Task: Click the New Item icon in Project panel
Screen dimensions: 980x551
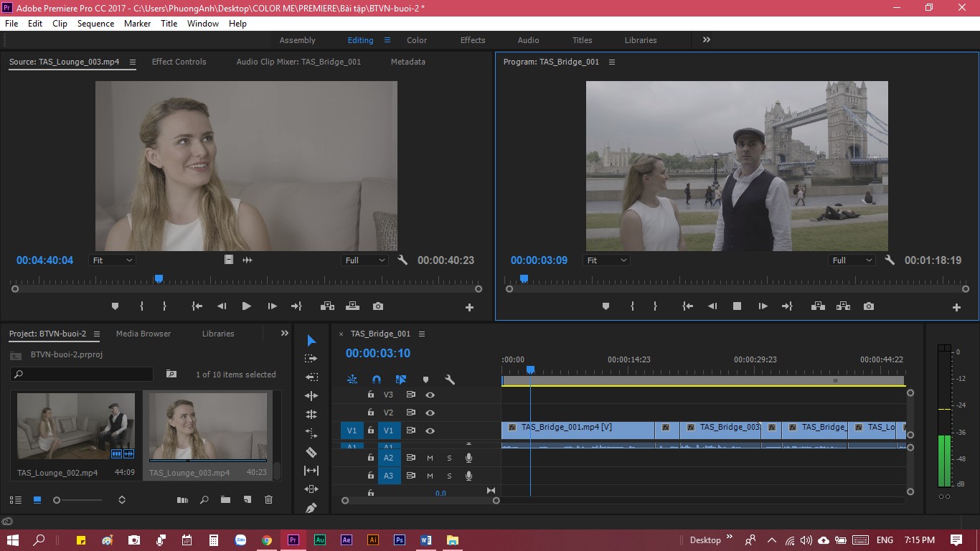Action: pos(247,500)
